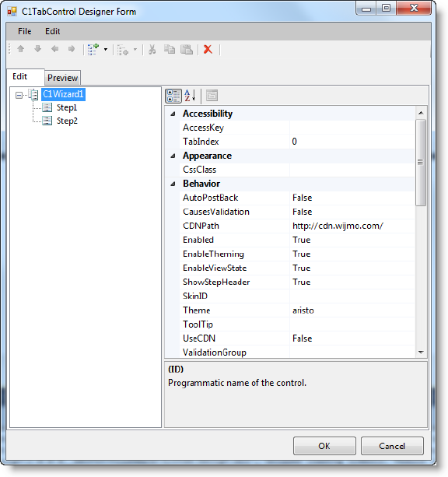Open the Add Child Item dropdown arrow
The image size is (448, 477).
pos(106,49)
